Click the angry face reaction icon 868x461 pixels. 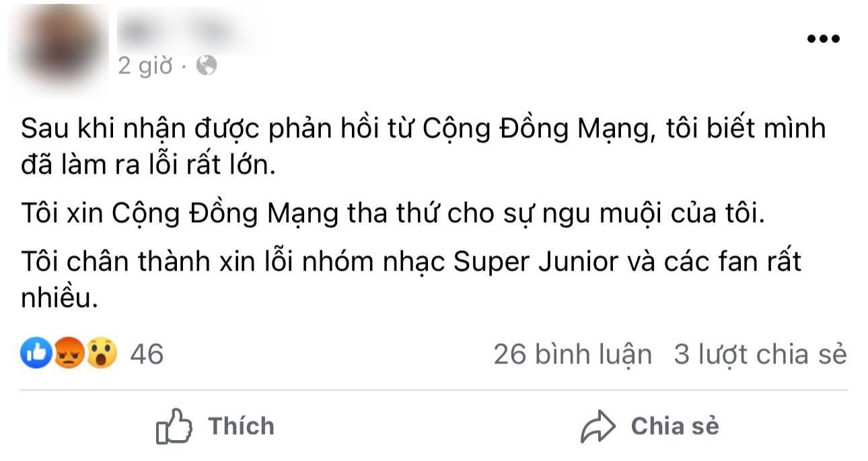69,353
